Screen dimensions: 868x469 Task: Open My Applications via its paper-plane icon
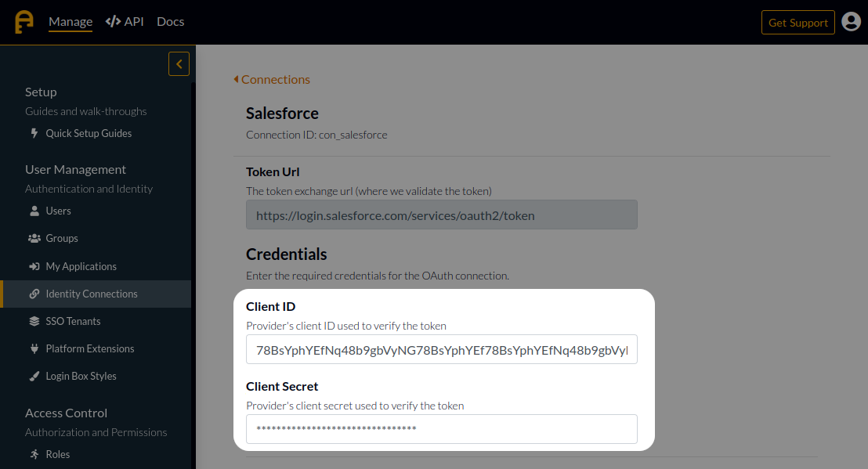(34, 266)
